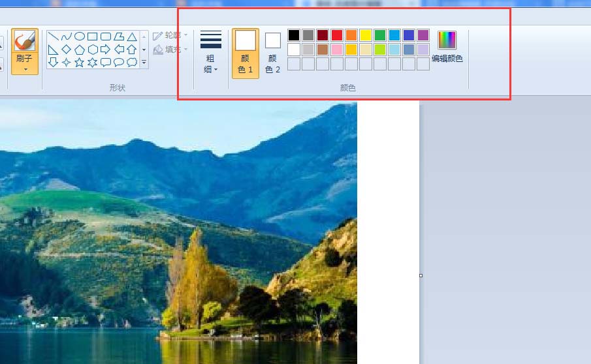591x364 pixels.
Task: Choose the five-point star shape
Action: (x=79, y=62)
